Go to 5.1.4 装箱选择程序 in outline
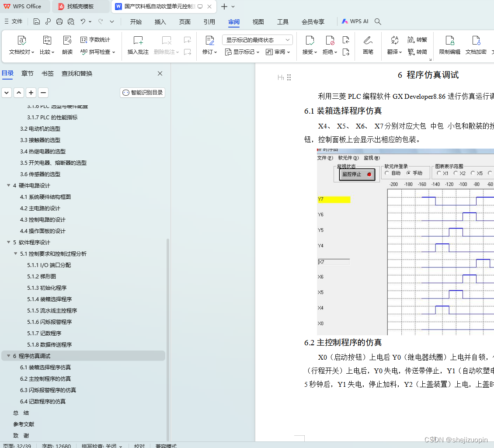 point(49,299)
